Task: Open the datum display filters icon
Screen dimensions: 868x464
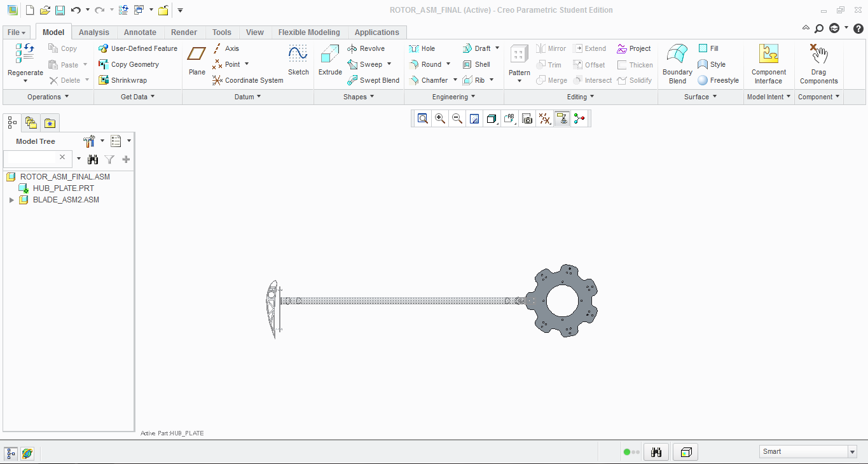Action: click(544, 118)
